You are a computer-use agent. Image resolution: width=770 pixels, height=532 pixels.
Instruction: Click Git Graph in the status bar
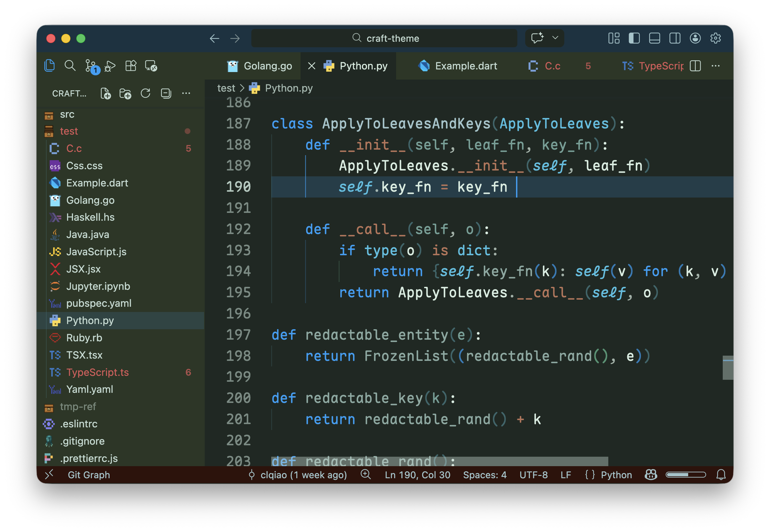pos(89,475)
